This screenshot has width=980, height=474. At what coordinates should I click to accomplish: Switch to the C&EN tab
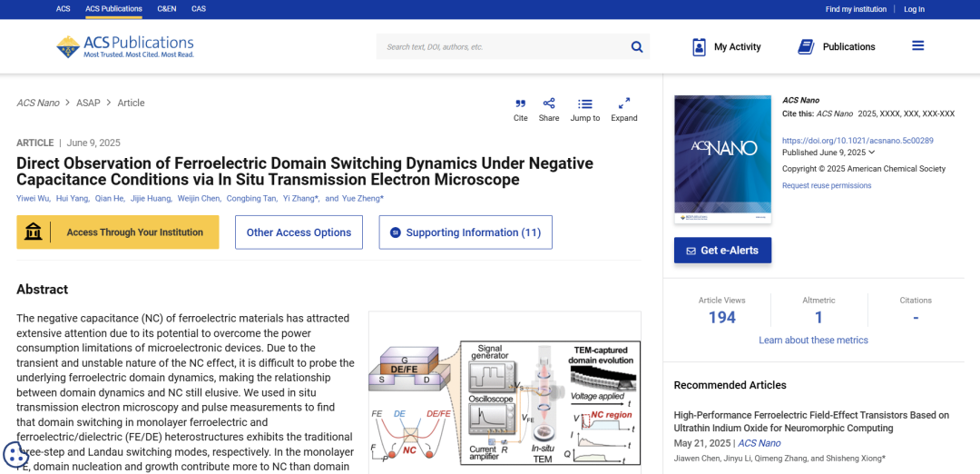(x=167, y=9)
